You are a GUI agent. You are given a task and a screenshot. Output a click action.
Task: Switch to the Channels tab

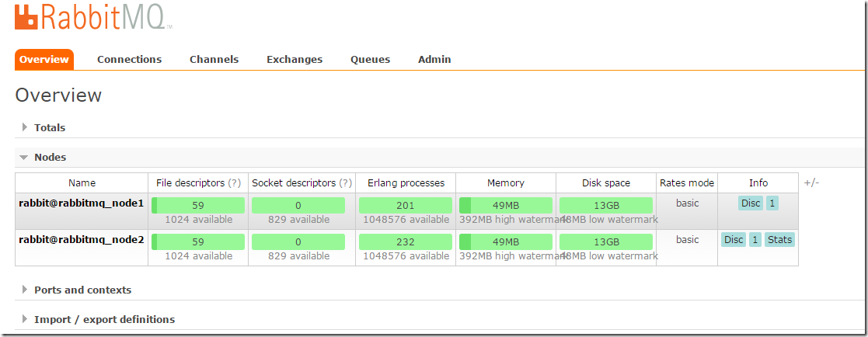[214, 59]
